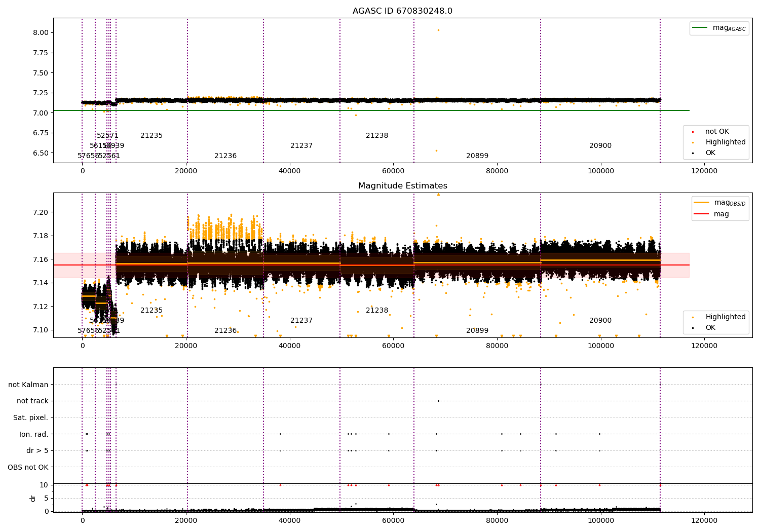Click the 7.16 y-tick in middle plot

(x=41, y=259)
